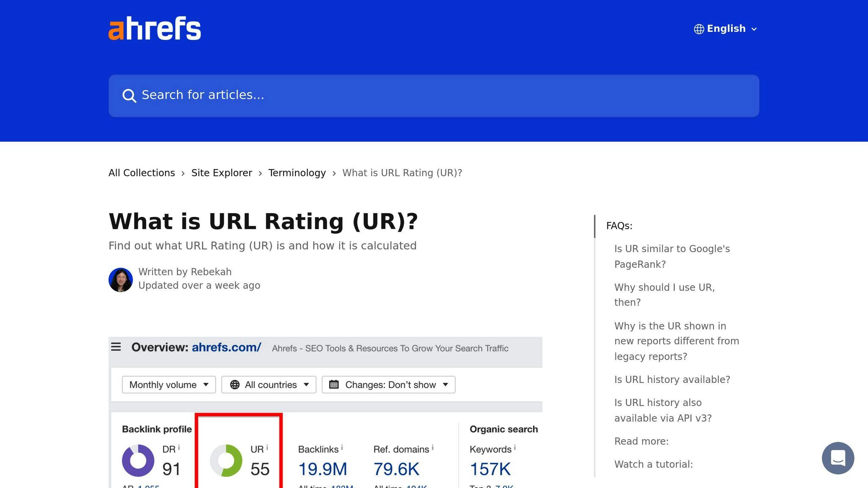Click the DR donut chart
This screenshot has width=868, height=488.
138,460
